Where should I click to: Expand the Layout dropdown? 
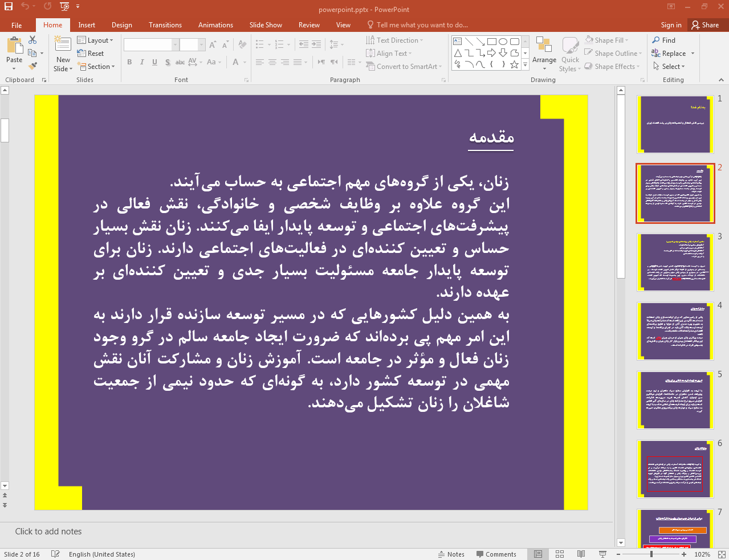[x=95, y=40]
